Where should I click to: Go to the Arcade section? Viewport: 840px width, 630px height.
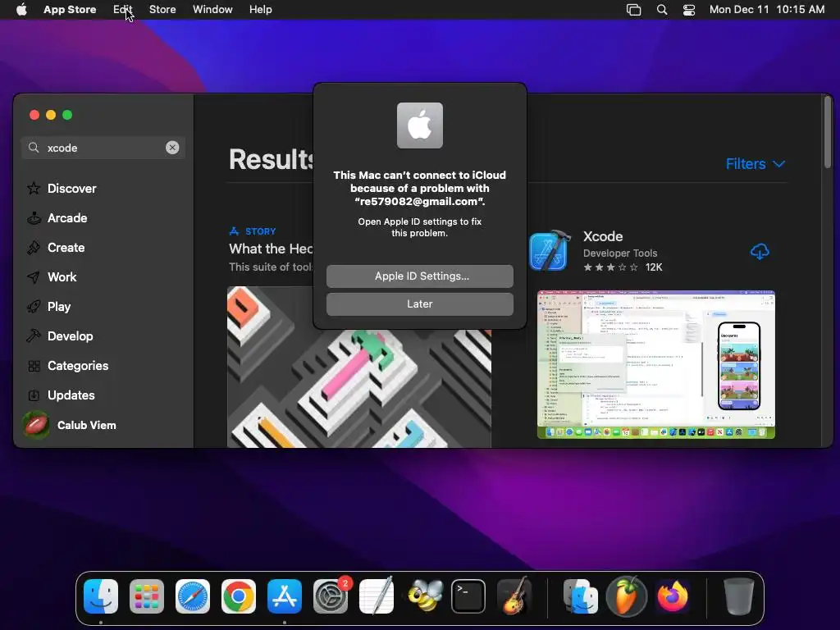[x=67, y=218]
